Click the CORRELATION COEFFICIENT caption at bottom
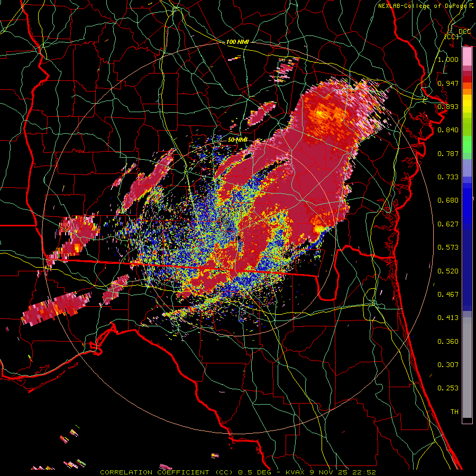476x476 pixels. (x=237, y=472)
